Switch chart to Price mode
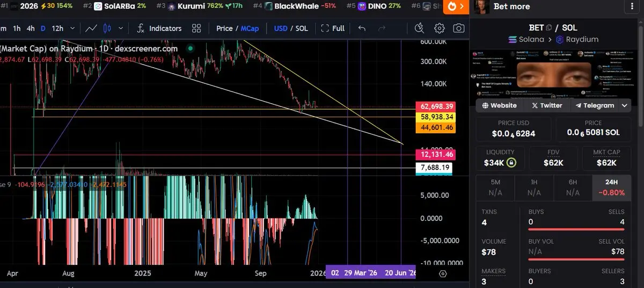This screenshot has height=288, width=644. click(x=224, y=28)
